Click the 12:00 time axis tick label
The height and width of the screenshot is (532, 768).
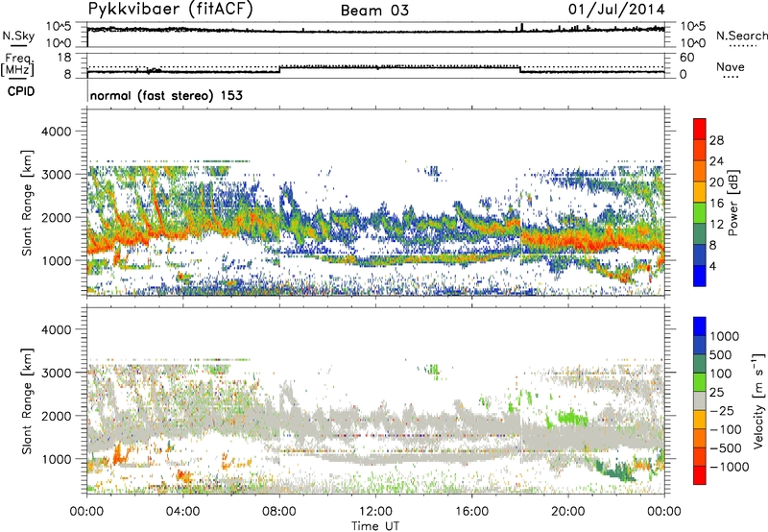pyautogui.click(x=375, y=512)
